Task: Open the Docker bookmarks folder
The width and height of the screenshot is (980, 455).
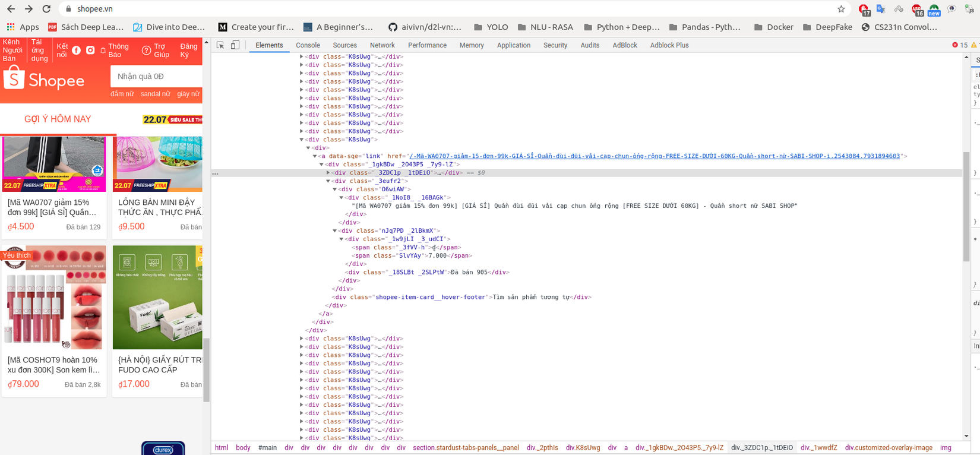Action: point(773,27)
